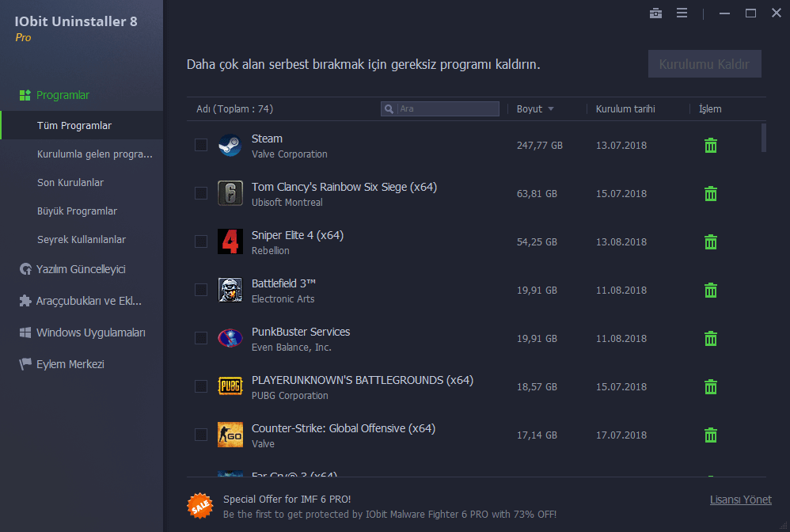Open the Lisansı Yönet link
The height and width of the screenshot is (532, 790).
coord(741,500)
